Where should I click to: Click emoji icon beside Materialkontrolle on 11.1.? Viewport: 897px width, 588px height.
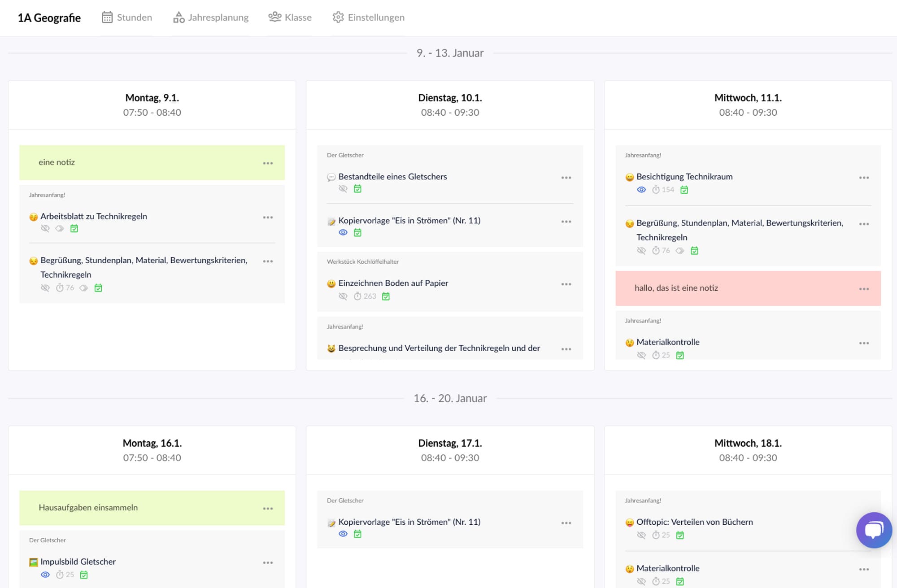point(630,343)
